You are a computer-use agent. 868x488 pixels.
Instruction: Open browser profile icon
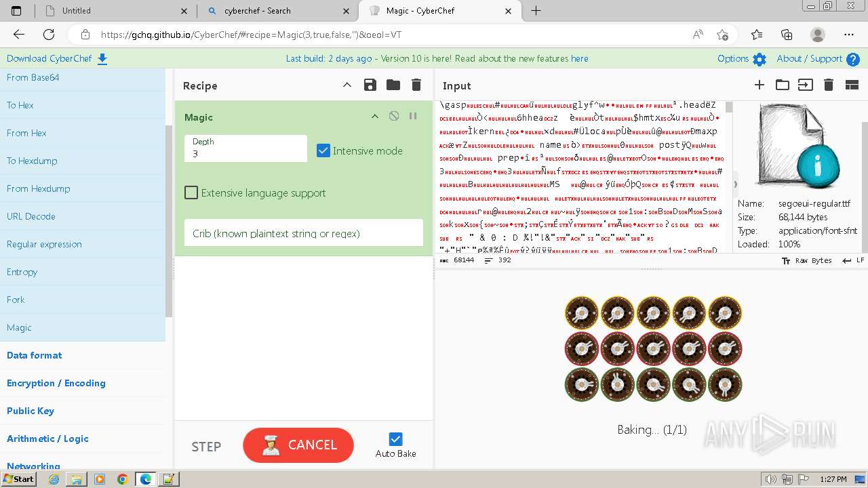pos(818,35)
